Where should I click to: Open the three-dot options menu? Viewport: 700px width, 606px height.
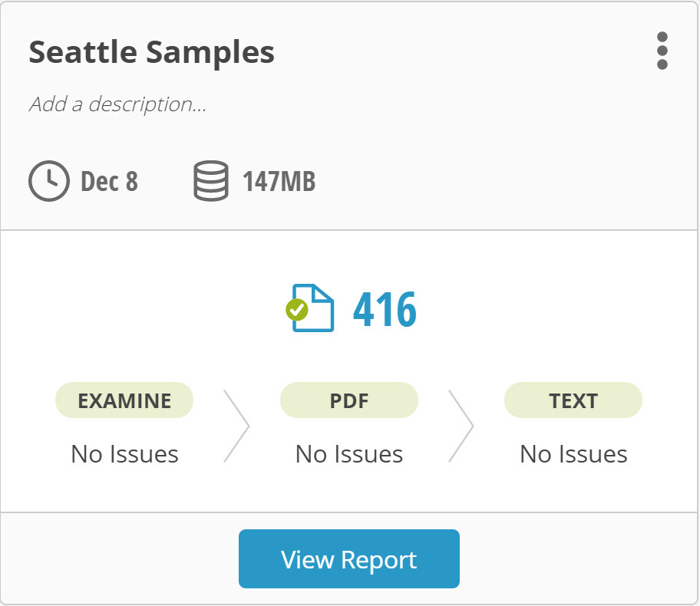pyautogui.click(x=662, y=51)
